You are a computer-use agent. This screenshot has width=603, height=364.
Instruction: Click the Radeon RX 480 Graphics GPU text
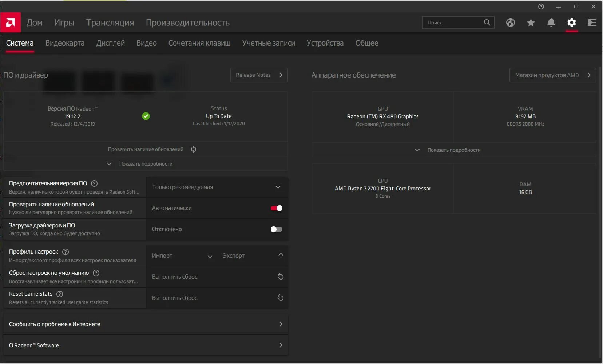pyautogui.click(x=383, y=116)
